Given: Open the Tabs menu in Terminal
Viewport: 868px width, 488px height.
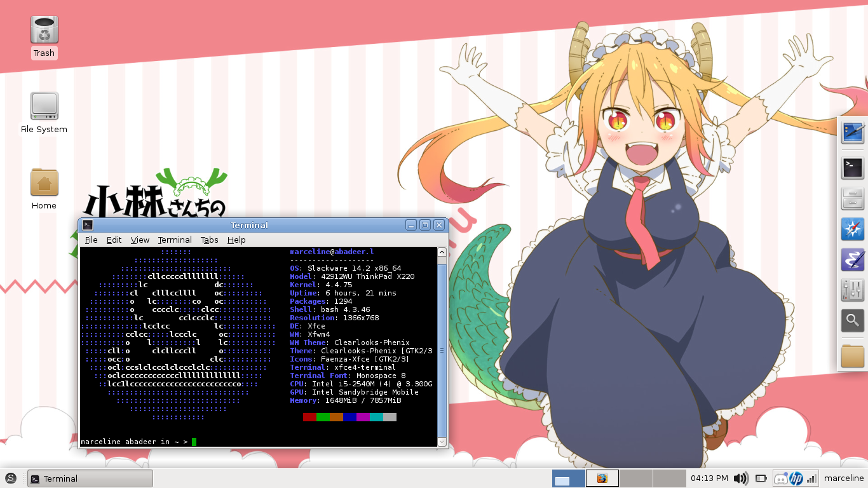Looking at the screenshot, I should click(x=210, y=240).
